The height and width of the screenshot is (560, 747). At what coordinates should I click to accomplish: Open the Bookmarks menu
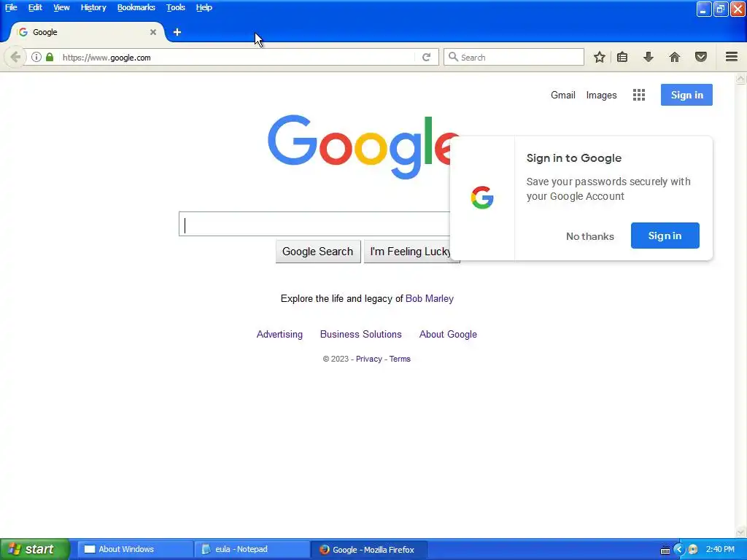coord(136,7)
